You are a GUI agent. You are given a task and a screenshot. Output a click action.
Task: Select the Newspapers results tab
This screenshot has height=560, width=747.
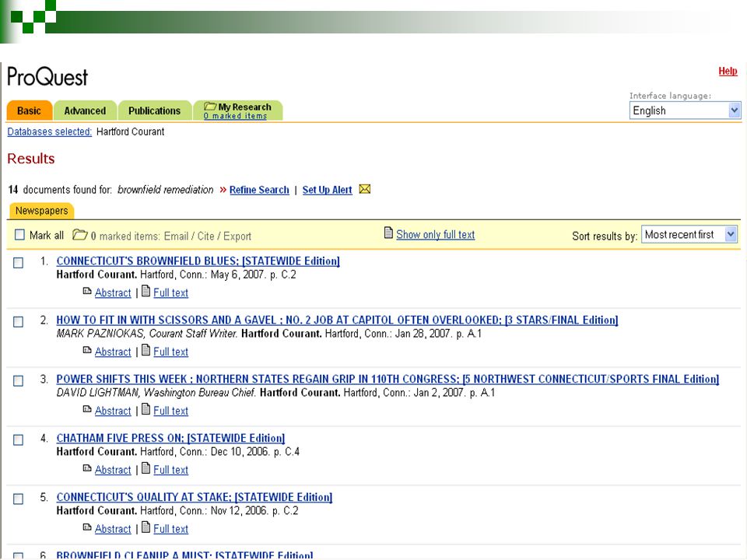pos(41,211)
